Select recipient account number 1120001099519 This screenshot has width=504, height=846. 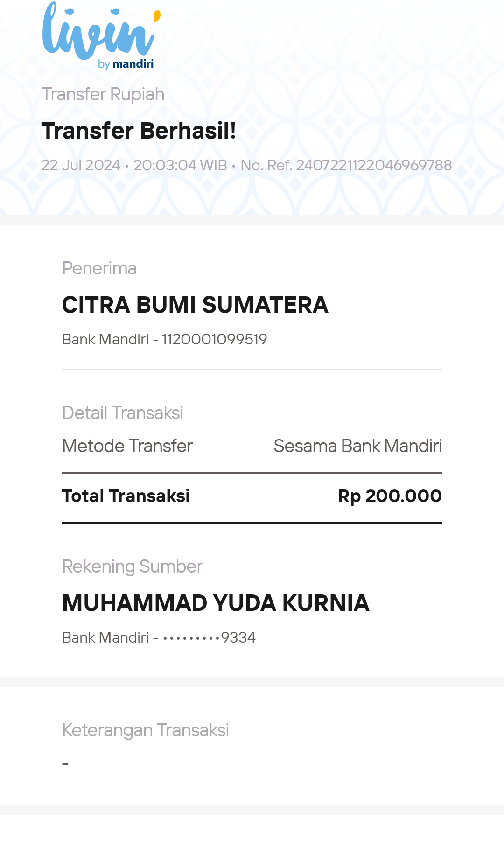[214, 339]
